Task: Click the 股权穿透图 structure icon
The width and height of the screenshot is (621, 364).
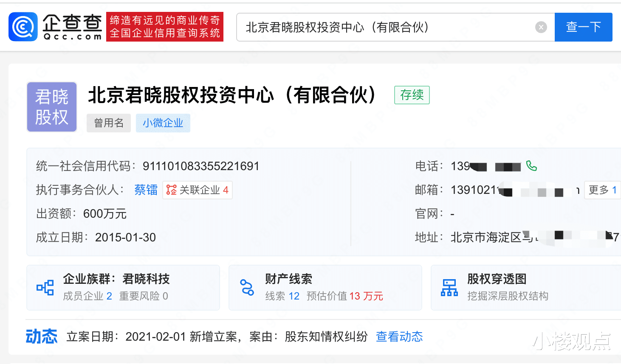Action: coord(449,288)
